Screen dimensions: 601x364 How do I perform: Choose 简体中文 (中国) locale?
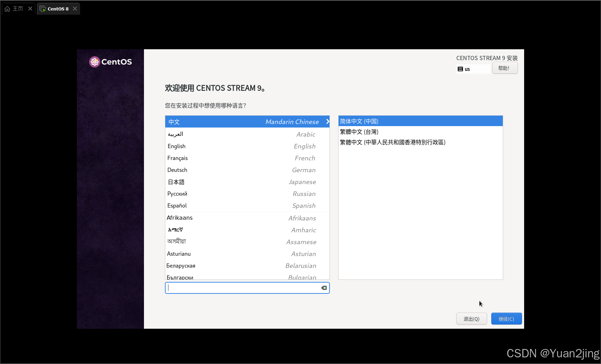(x=420, y=121)
